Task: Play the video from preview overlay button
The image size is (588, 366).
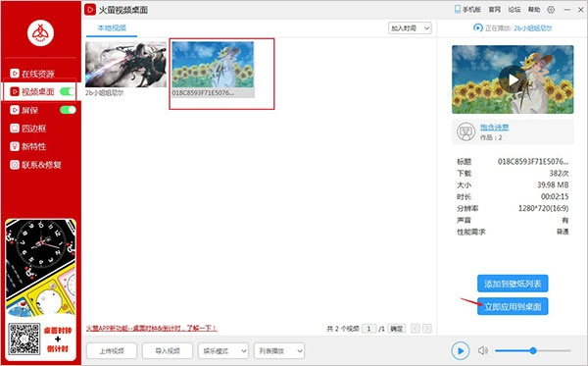Action: [513, 79]
